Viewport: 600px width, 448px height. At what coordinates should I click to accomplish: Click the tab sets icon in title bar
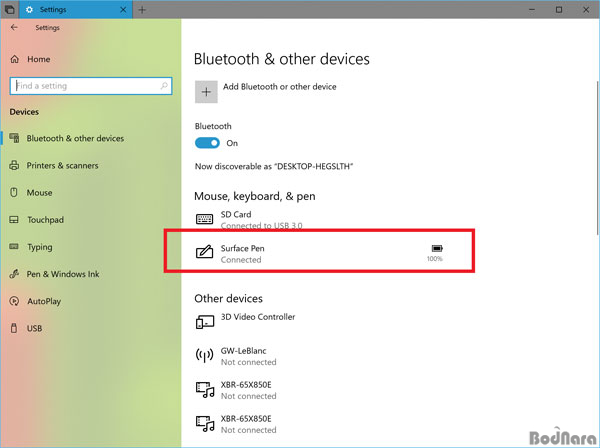click(x=10, y=10)
